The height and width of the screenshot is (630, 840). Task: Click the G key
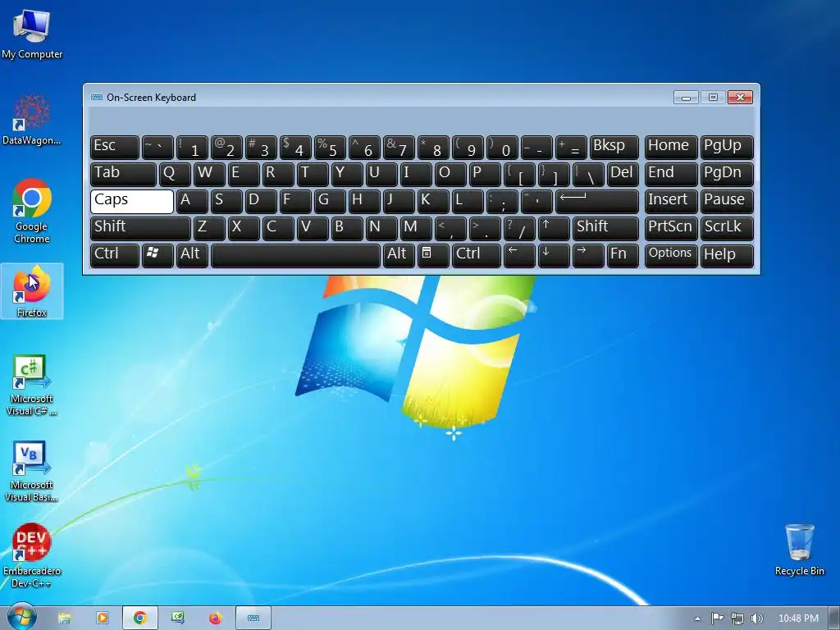coord(330,202)
